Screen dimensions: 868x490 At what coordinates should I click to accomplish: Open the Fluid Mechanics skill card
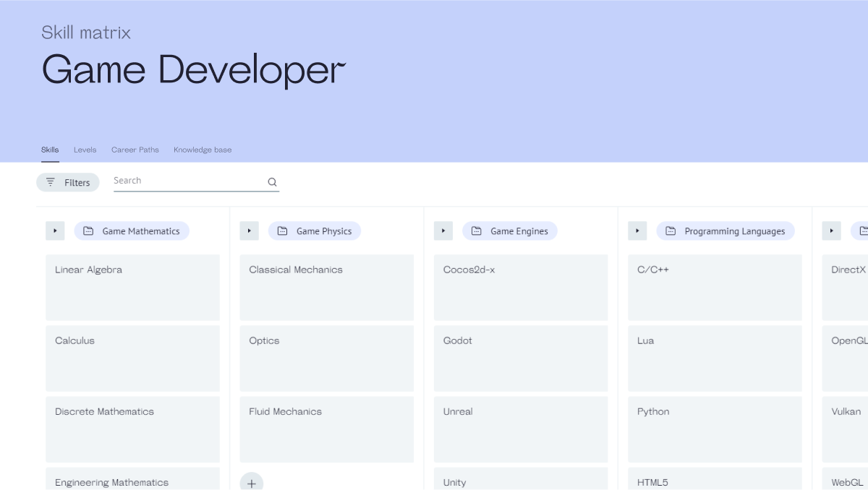pyautogui.click(x=327, y=429)
